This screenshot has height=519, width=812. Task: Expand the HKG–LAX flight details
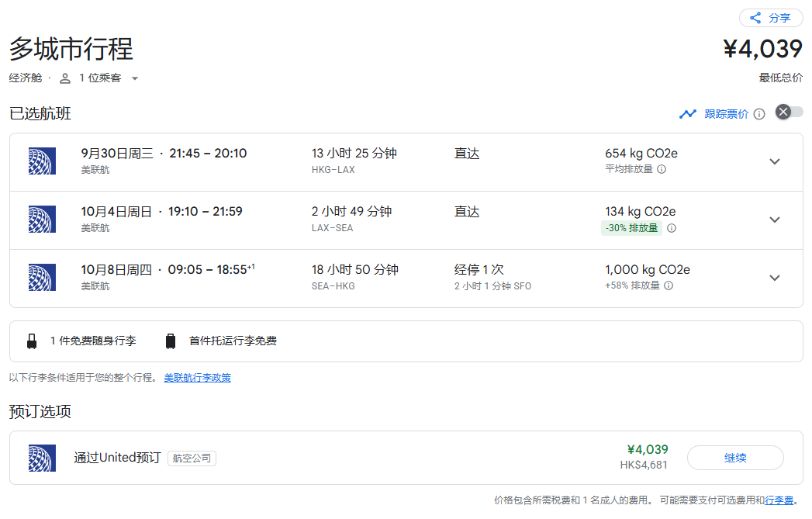coord(775,161)
